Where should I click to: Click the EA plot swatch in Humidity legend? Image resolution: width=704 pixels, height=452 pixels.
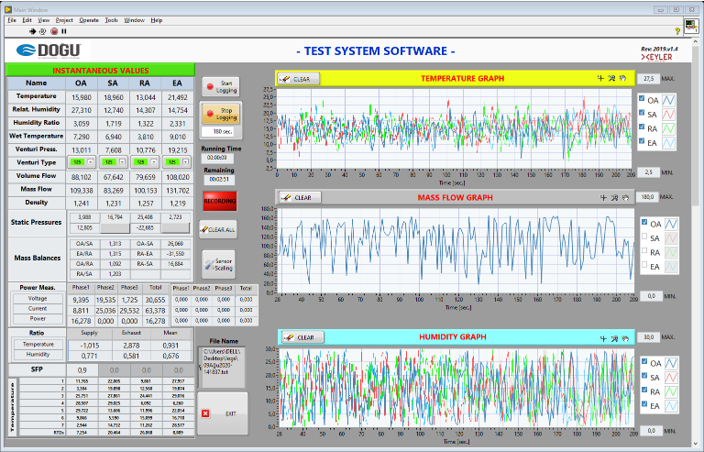[x=671, y=406]
